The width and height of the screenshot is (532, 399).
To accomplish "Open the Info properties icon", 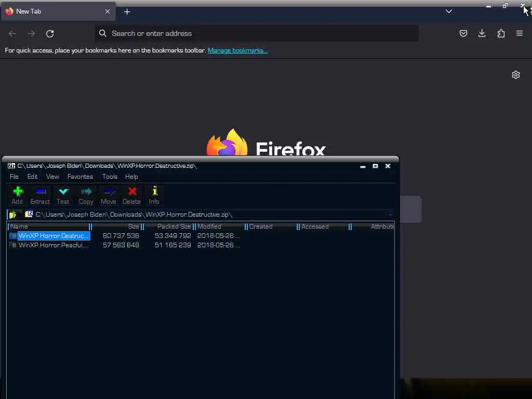I will click(x=154, y=195).
